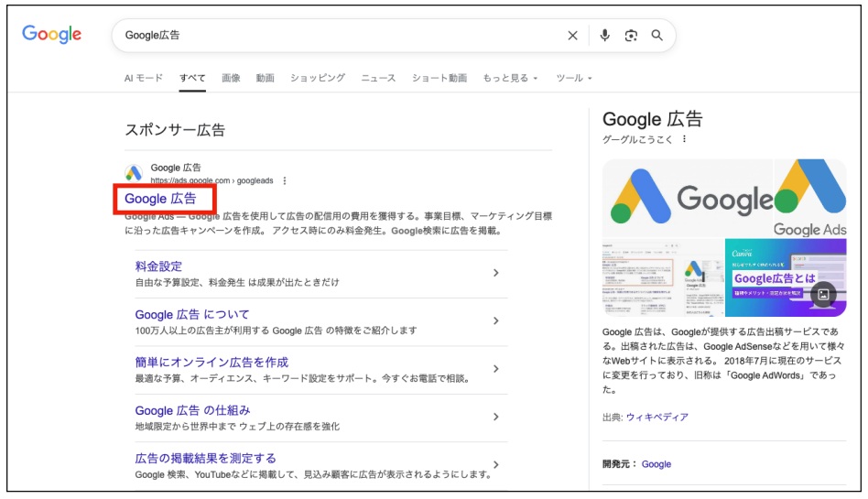Image resolution: width=868 pixels, height=499 pixels.
Task: Open three-dot menu beside ads.google.com URL
Action: [285, 181]
